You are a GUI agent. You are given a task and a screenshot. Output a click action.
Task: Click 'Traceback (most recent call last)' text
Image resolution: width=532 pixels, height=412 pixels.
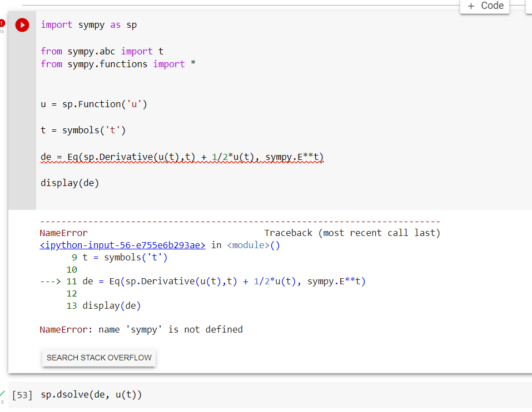(x=352, y=233)
